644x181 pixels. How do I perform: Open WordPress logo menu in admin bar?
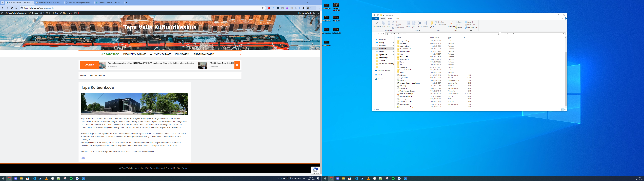[x=2, y=13]
